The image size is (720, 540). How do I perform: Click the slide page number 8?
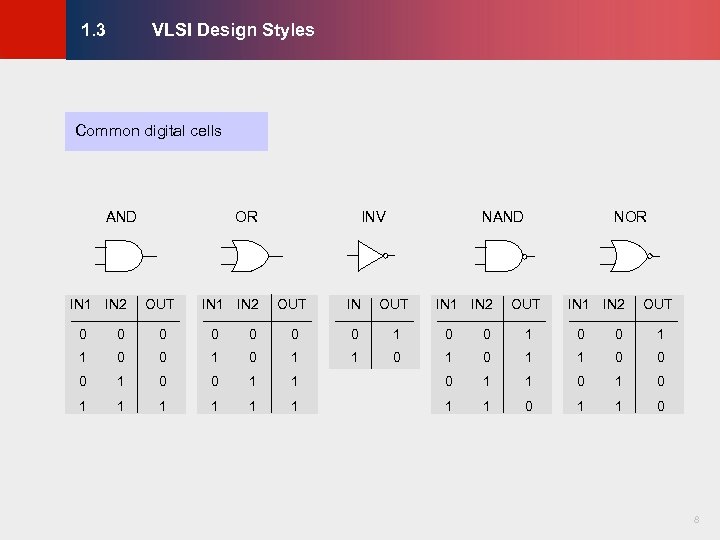coord(697,520)
